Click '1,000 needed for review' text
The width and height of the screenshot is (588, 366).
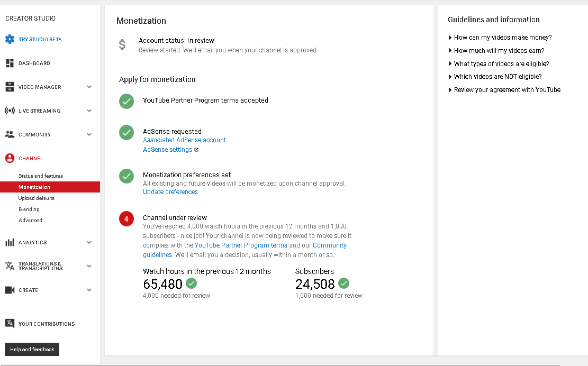point(329,296)
